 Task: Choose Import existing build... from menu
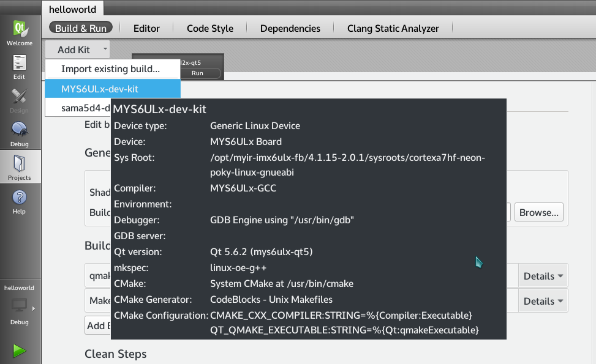click(x=113, y=69)
